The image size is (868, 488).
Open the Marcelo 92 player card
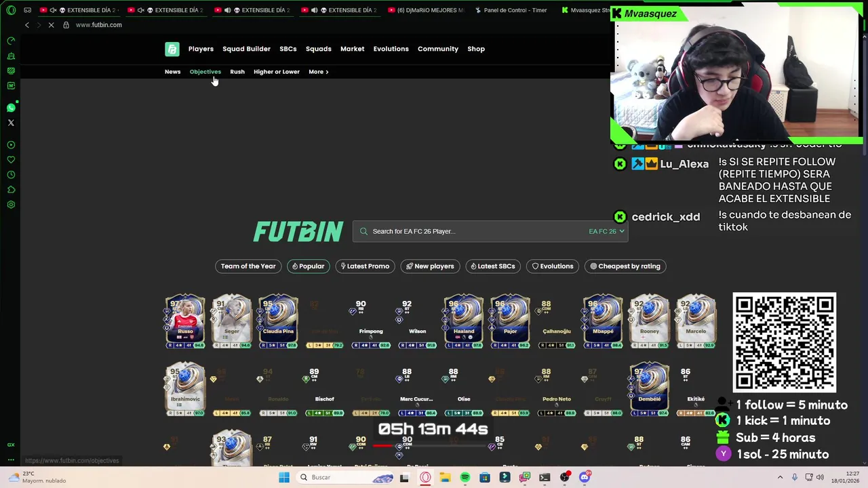pyautogui.click(x=696, y=321)
